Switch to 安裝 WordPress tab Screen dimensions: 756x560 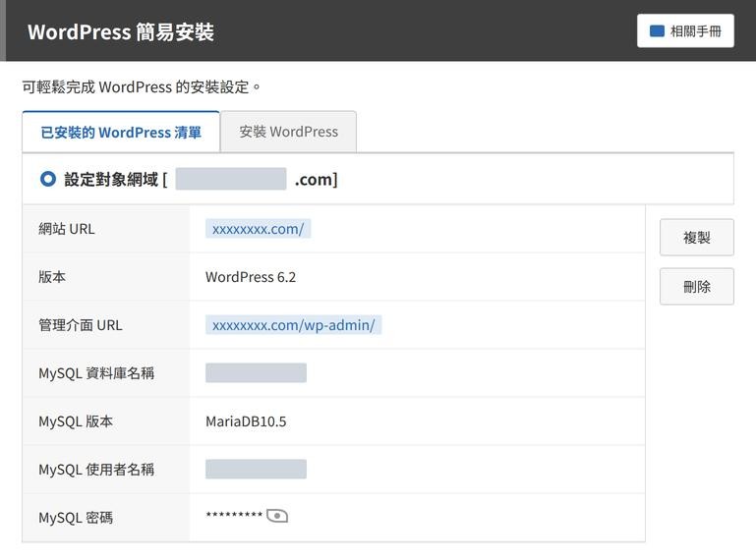point(288,132)
